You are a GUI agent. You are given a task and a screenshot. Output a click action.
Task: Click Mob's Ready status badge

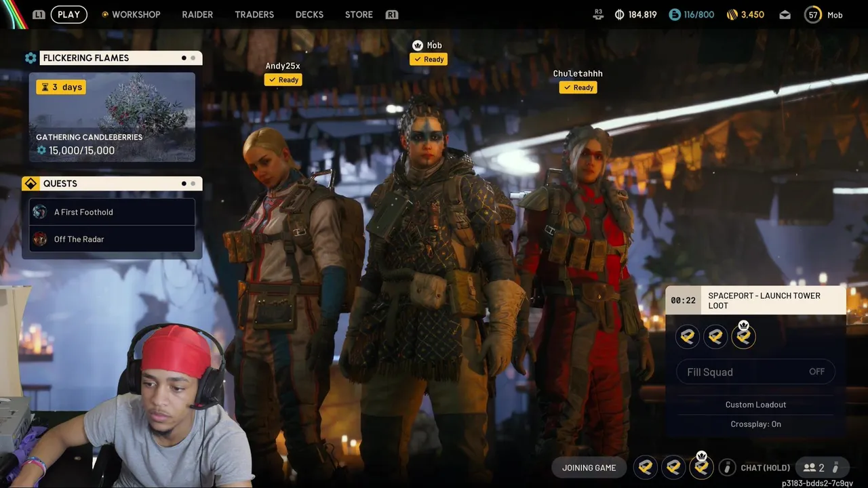(x=429, y=60)
